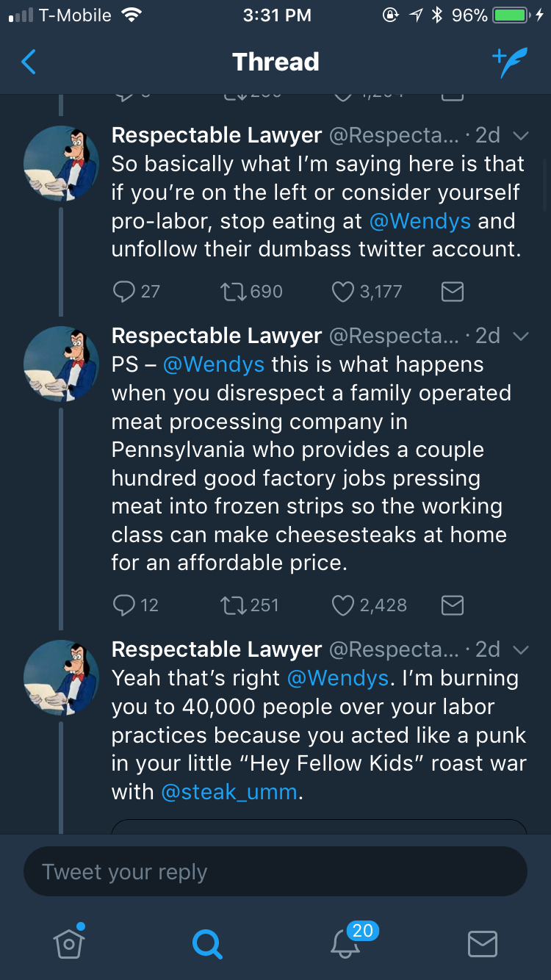Share the Pennsylvania meat processing tweet by DM
Image resolution: width=551 pixels, height=980 pixels.
[x=452, y=605]
